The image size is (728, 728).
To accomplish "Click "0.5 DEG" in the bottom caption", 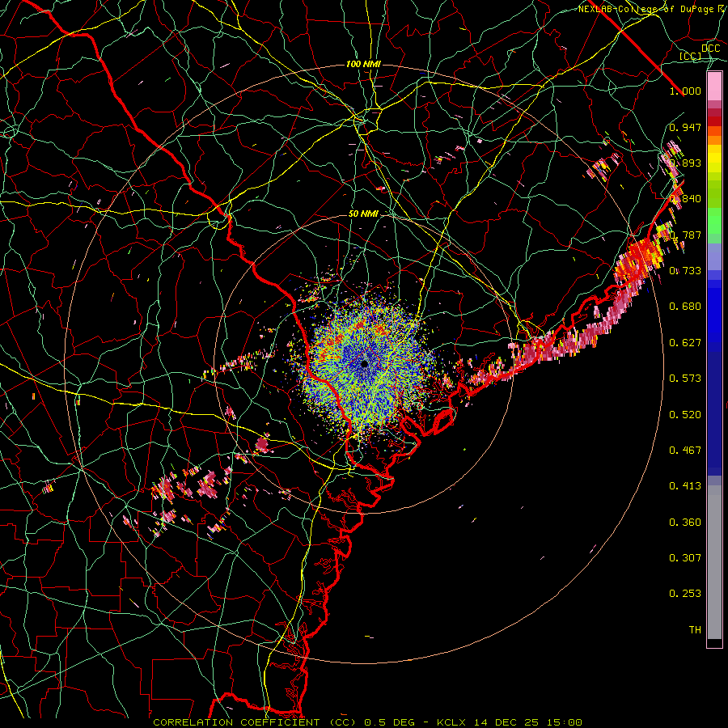I will [x=392, y=722].
